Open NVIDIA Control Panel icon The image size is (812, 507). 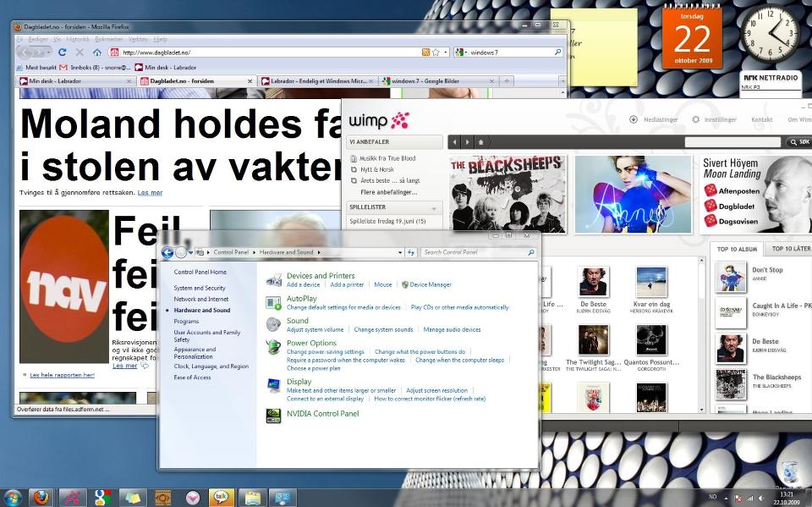pos(273,416)
